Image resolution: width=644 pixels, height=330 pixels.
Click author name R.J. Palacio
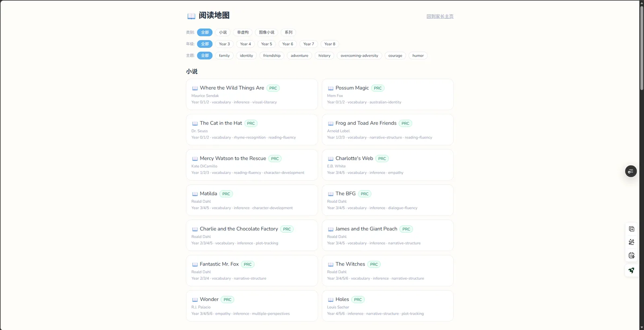click(x=201, y=307)
